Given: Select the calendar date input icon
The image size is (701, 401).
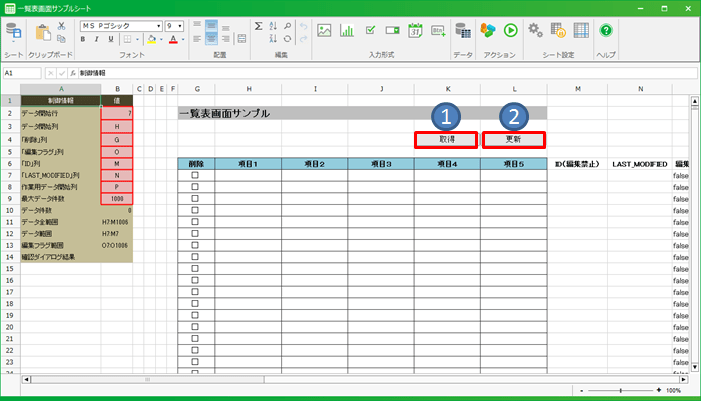Looking at the screenshot, I should [417, 30].
